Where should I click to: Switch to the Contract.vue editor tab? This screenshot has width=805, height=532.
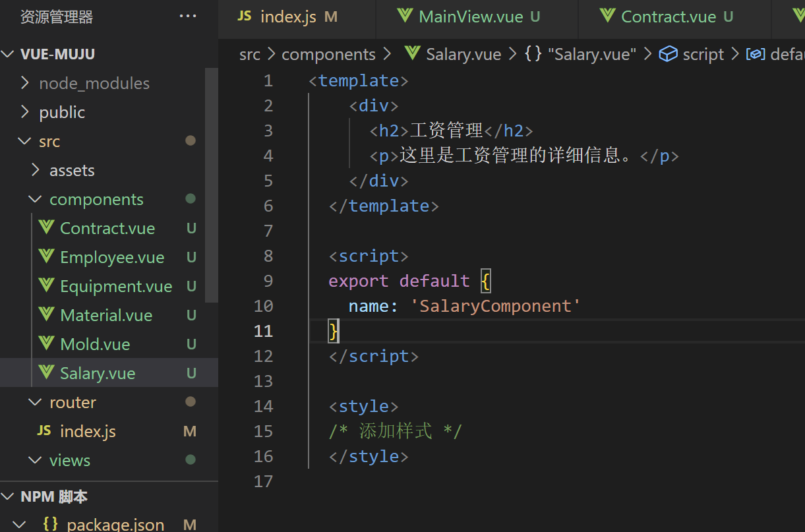point(669,17)
